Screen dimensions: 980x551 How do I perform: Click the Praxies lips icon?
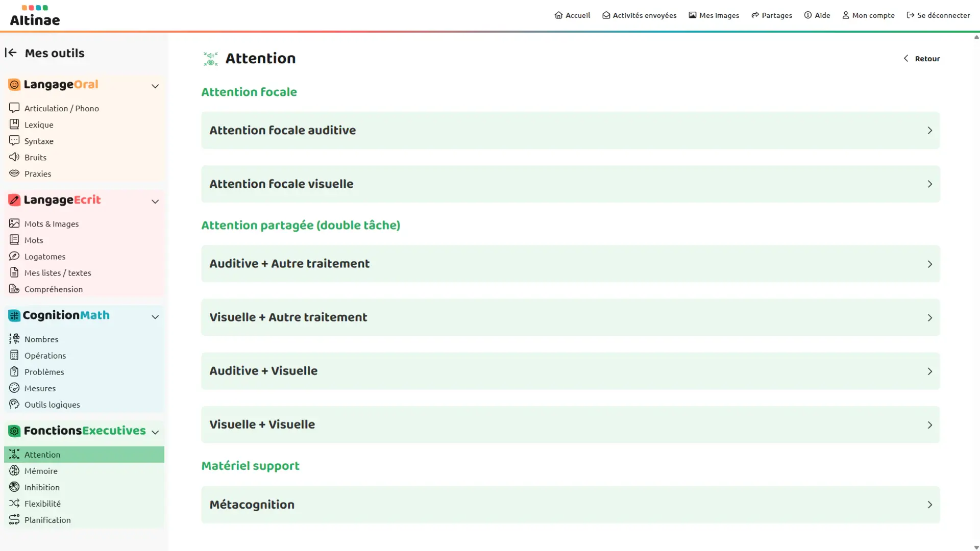click(x=14, y=173)
